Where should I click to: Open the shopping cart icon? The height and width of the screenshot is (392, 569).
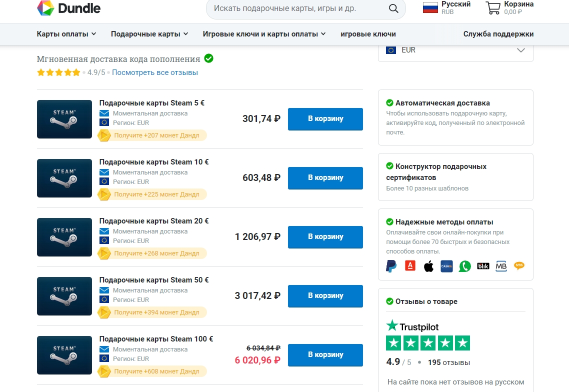492,8
